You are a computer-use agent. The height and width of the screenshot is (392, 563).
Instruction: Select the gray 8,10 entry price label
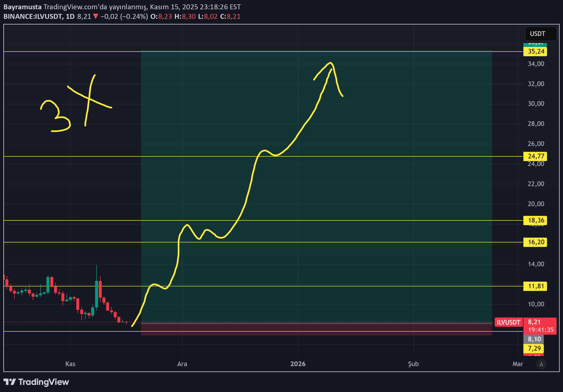pyautogui.click(x=533, y=339)
